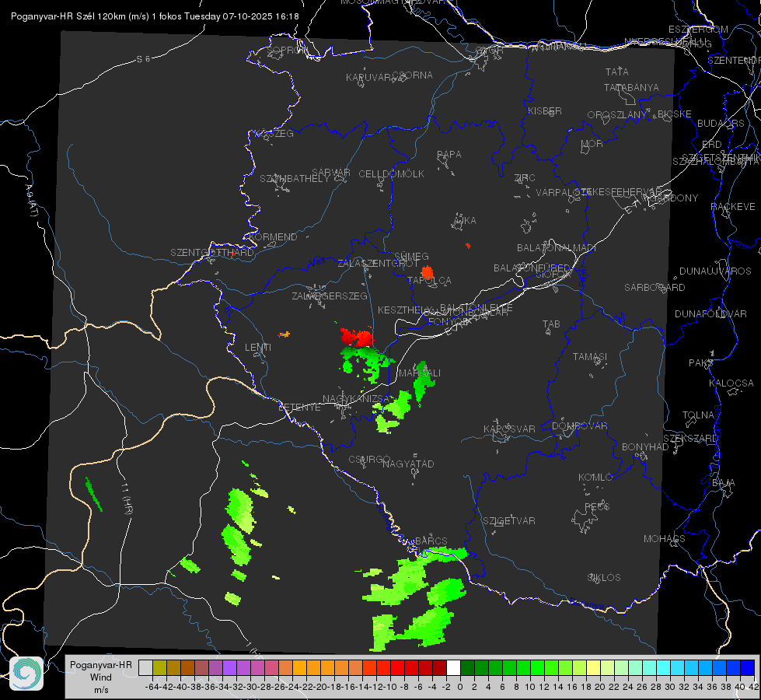Click the TAPOLCA city label
The height and width of the screenshot is (700, 761).
430,280
